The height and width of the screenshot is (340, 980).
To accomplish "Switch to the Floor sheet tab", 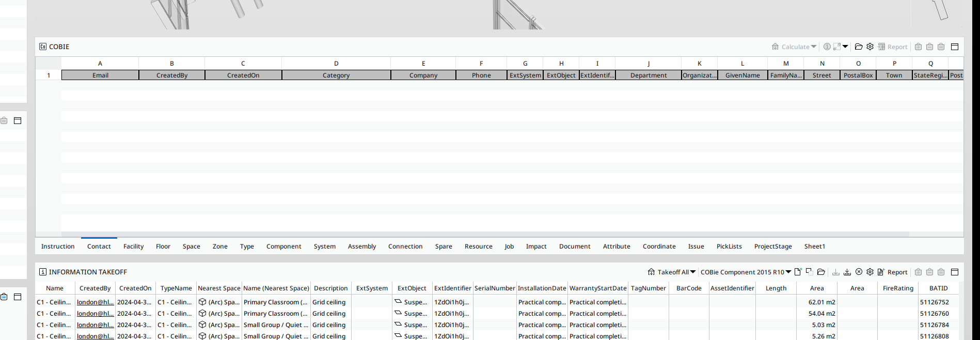I will coord(163,246).
